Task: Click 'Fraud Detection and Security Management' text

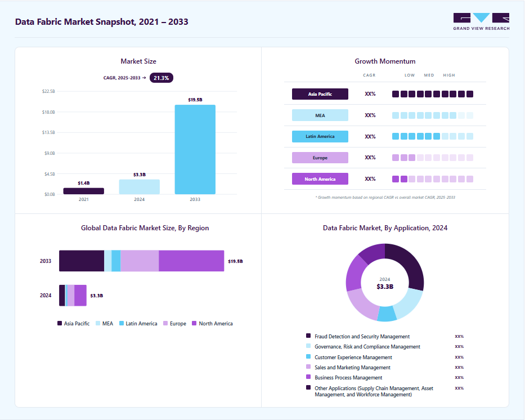Action: click(362, 336)
